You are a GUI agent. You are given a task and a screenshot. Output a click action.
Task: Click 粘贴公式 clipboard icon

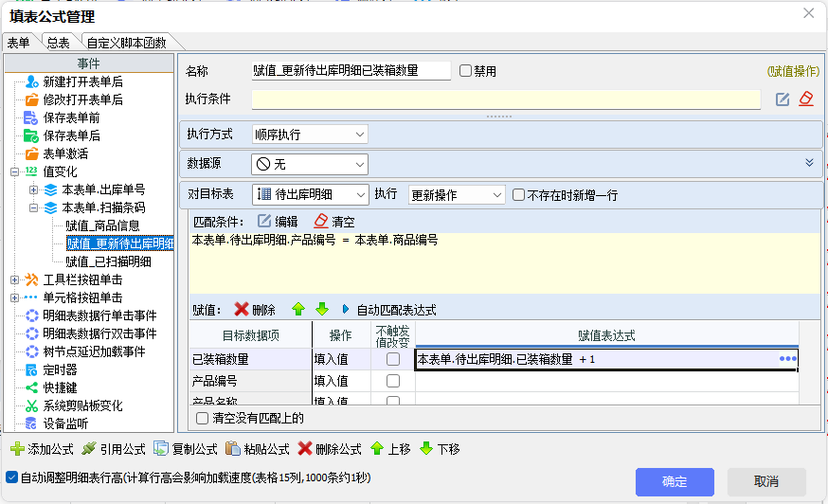(233, 448)
